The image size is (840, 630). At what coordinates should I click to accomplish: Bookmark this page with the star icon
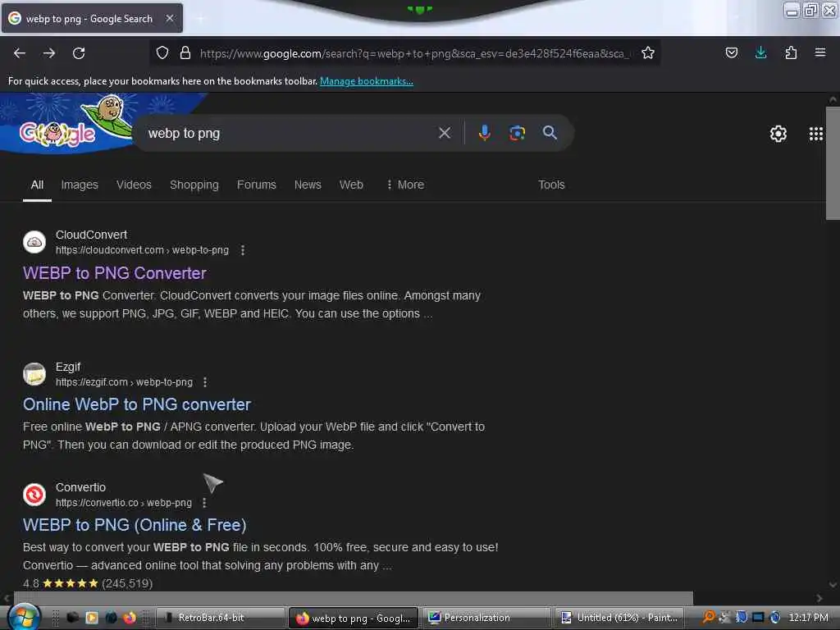click(648, 52)
